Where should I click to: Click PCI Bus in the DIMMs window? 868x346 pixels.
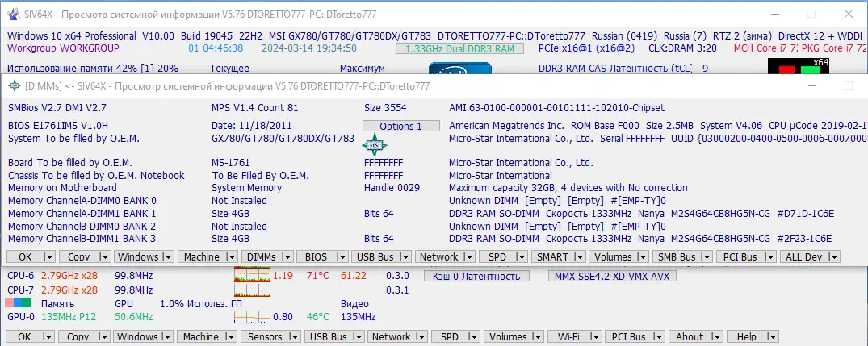click(740, 257)
